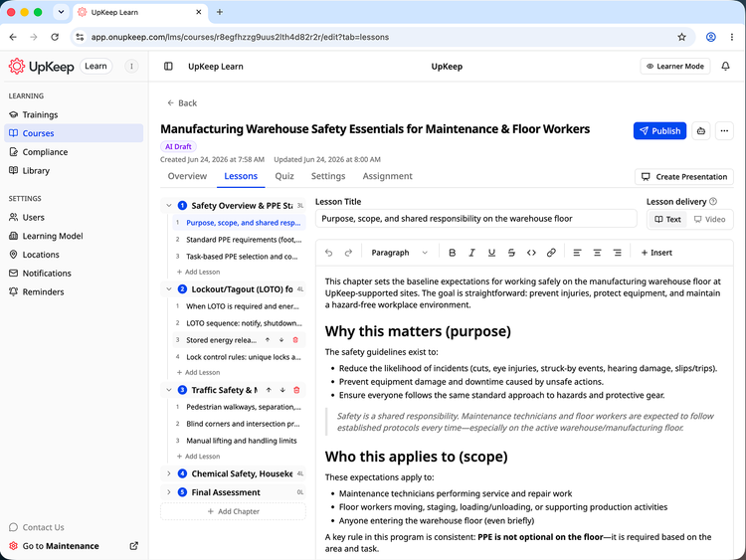Viewport: 746px width, 560px height.
Task: Collapse the Safety Overview & PPE chapter
Action: pos(169,206)
